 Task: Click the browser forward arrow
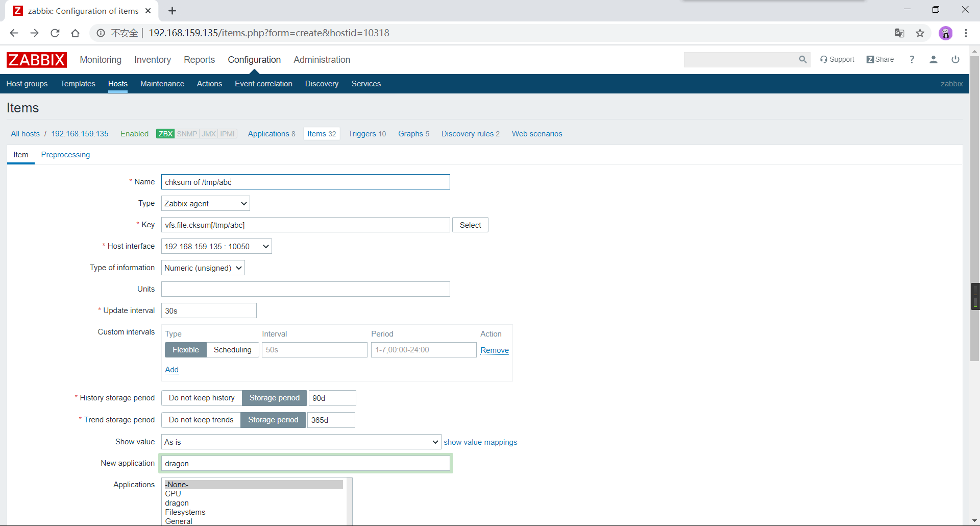pyautogui.click(x=34, y=33)
